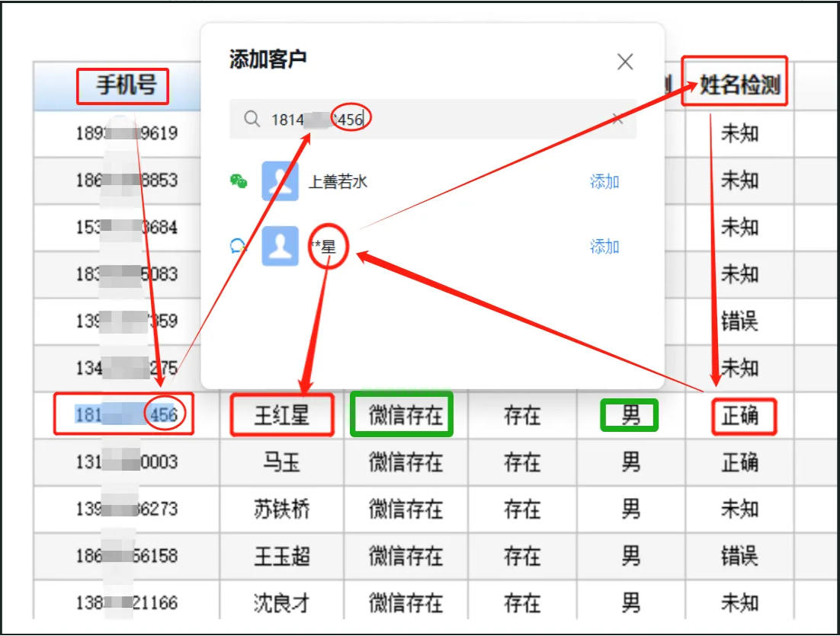840x636 pixels.
Task: Click the search magnifier icon
Action: pos(252,118)
